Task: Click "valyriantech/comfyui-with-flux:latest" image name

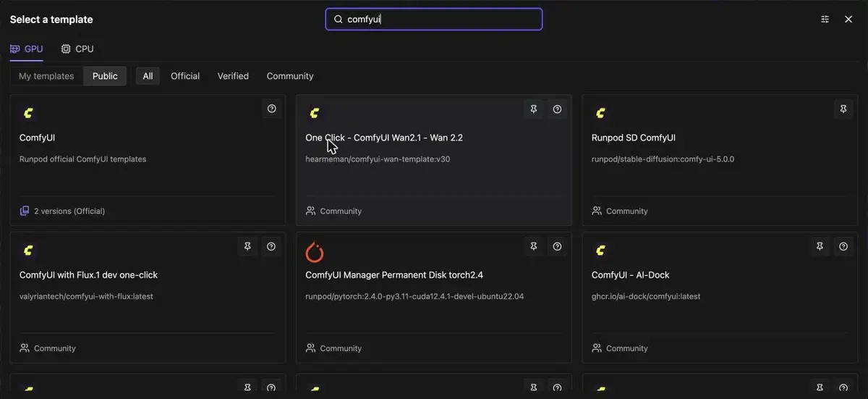Action: 86,297
